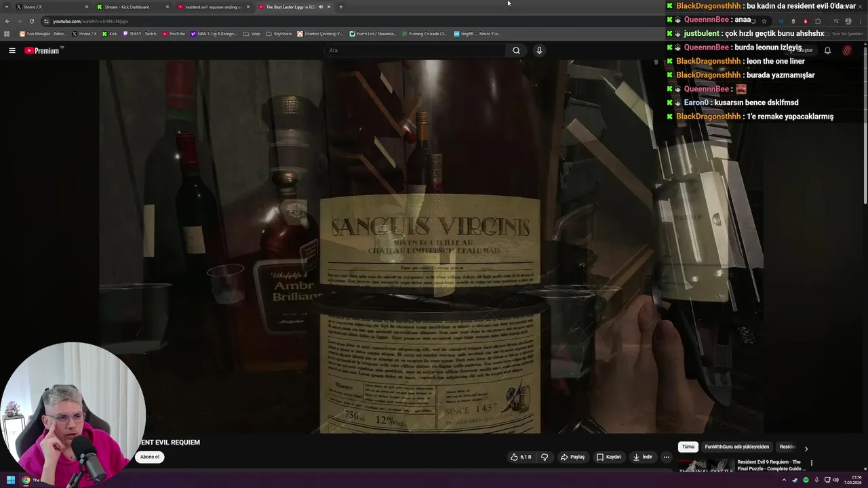Click the Final Puzzle video thumbnail
This screenshot has height=488, width=868.
point(706,466)
